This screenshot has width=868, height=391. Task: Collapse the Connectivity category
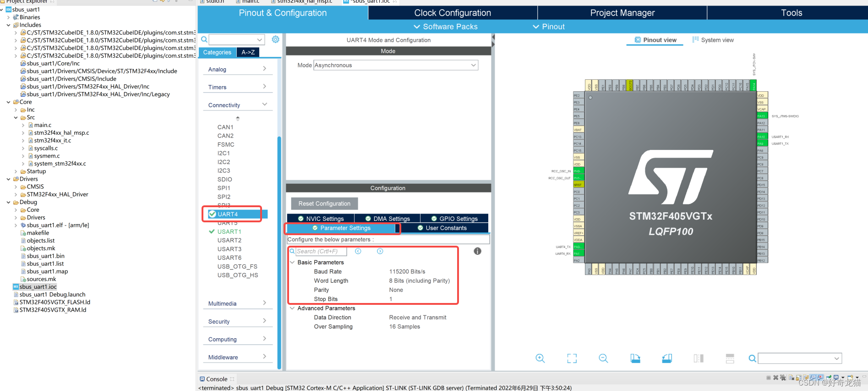[x=237, y=105]
